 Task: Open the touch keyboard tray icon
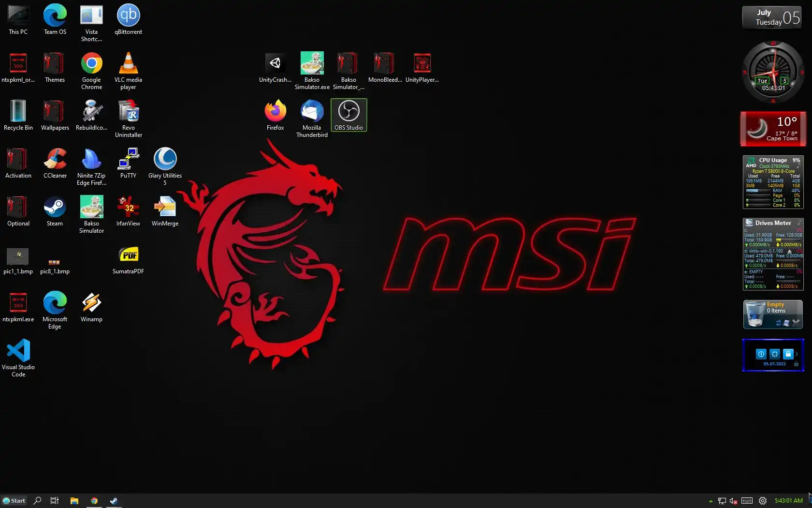(x=747, y=501)
